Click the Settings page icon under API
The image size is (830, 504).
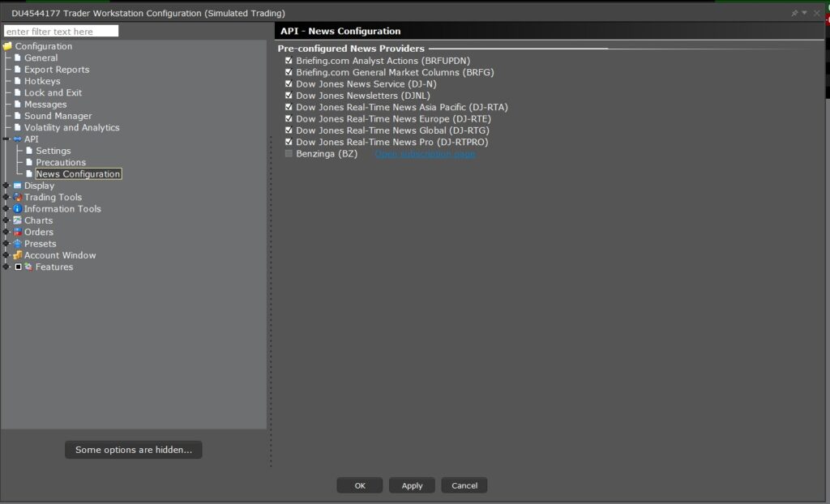(x=29, y=151)
